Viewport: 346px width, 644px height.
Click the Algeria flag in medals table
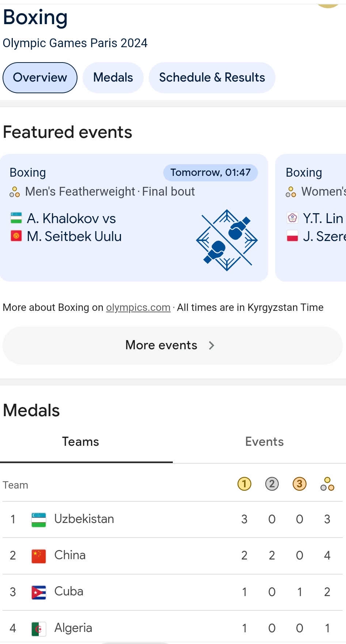(39, 629)
